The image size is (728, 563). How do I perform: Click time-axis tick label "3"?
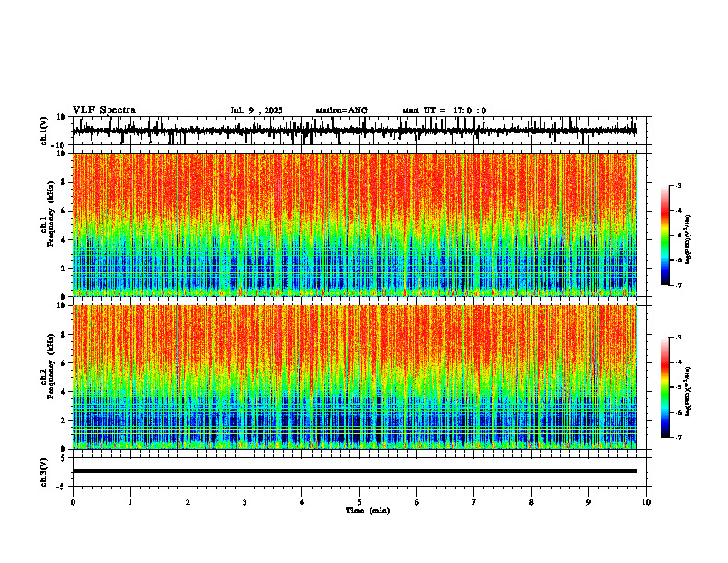(x=245, y=502)
